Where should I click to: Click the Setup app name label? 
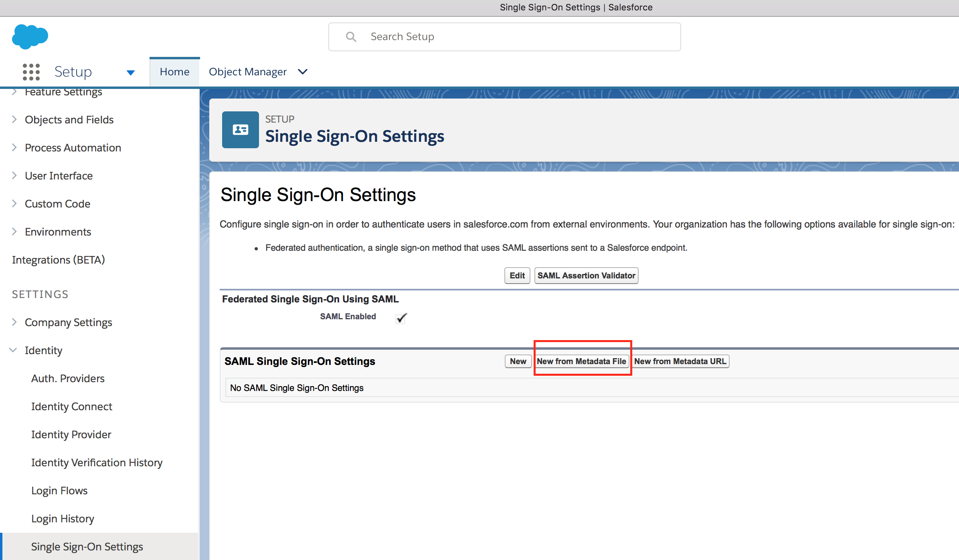[x=73, y=72]
